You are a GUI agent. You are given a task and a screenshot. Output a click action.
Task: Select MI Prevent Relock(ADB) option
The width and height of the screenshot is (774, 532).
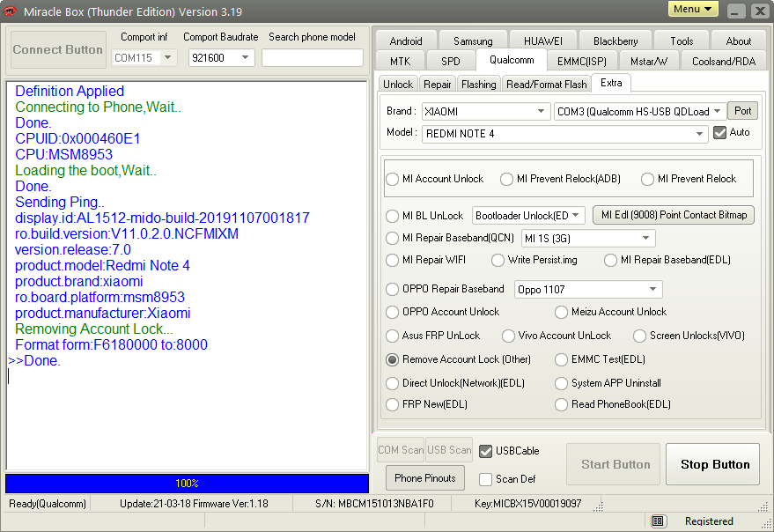point(506,179)
